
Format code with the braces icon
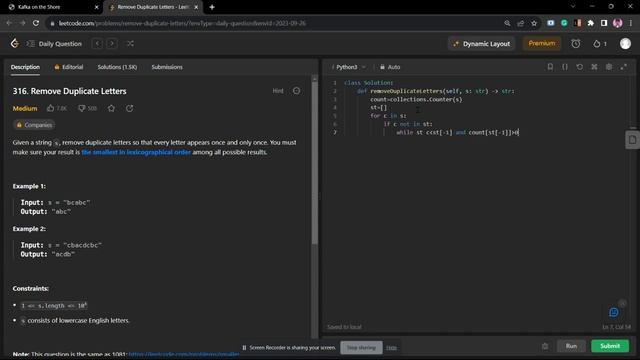point(564,67)
